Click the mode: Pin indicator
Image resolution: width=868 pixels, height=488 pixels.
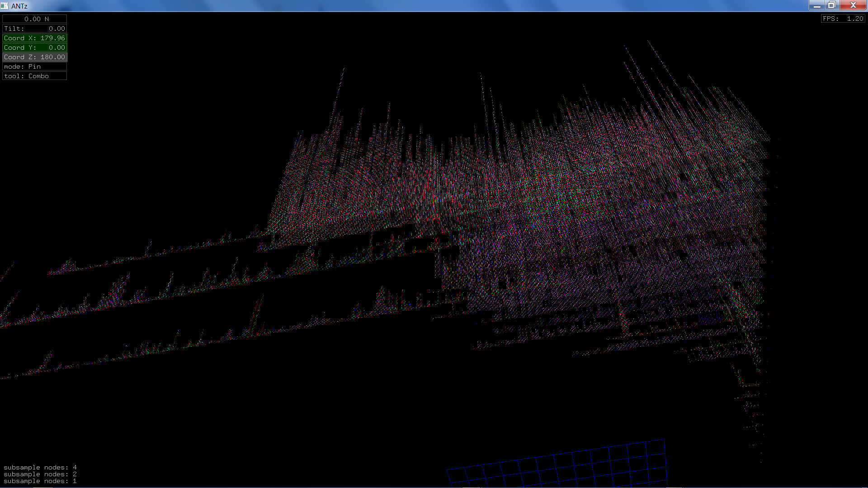tap(35, 66)
